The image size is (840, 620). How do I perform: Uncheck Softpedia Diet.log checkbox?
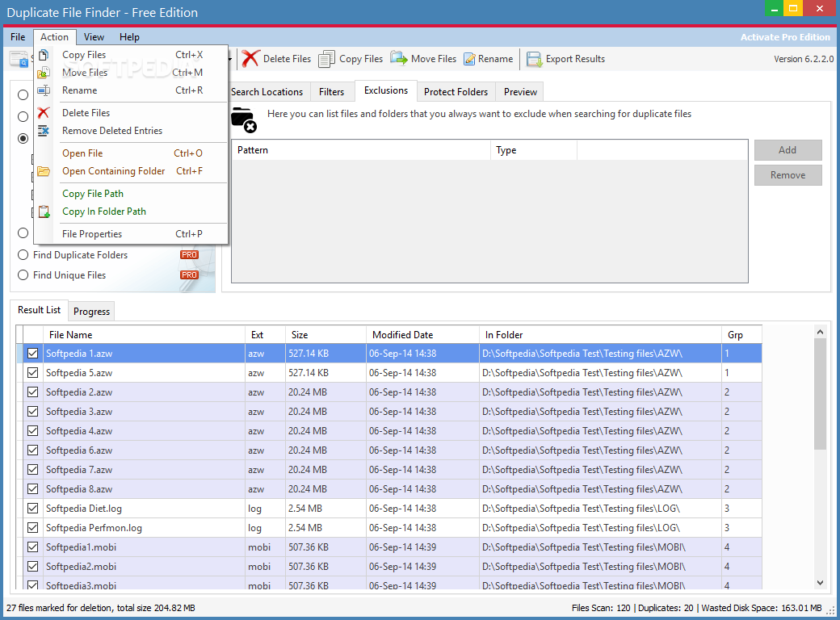pyautogui.click(x=32, y=508)
